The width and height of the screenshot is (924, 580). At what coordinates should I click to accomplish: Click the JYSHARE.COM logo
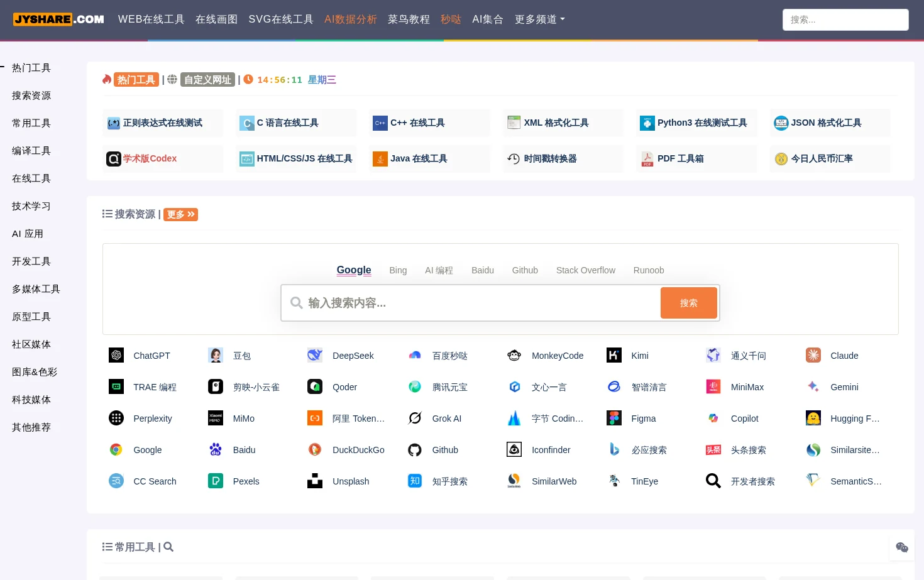[59, 19]
